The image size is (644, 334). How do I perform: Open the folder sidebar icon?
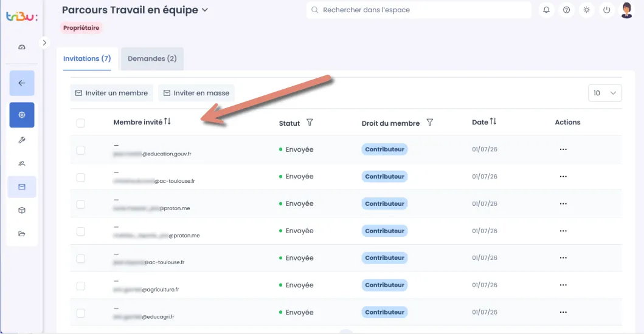coord(22,233)
